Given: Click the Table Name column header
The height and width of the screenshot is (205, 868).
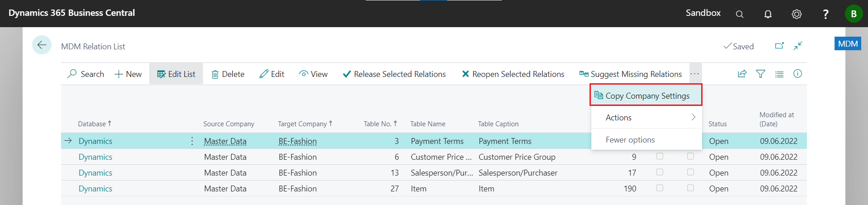Looking at the screenshot, I should click(428, 124).
